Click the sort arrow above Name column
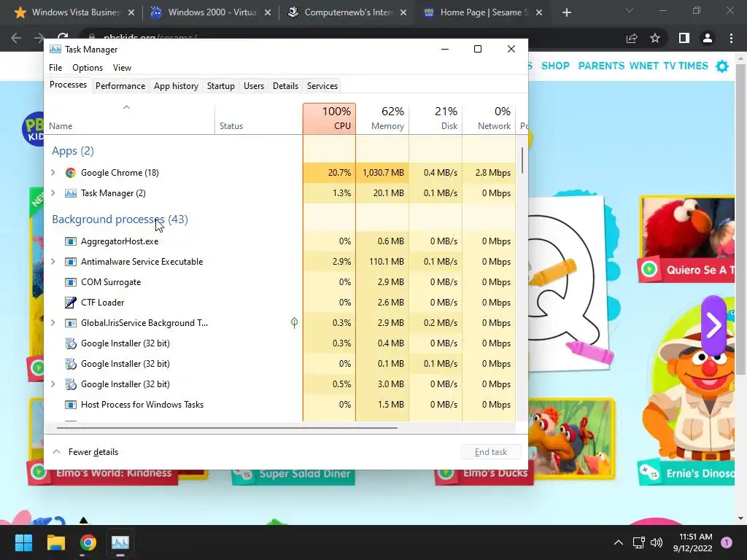The width and height of the screenshot is (747, 560). [x=126, y=108]
